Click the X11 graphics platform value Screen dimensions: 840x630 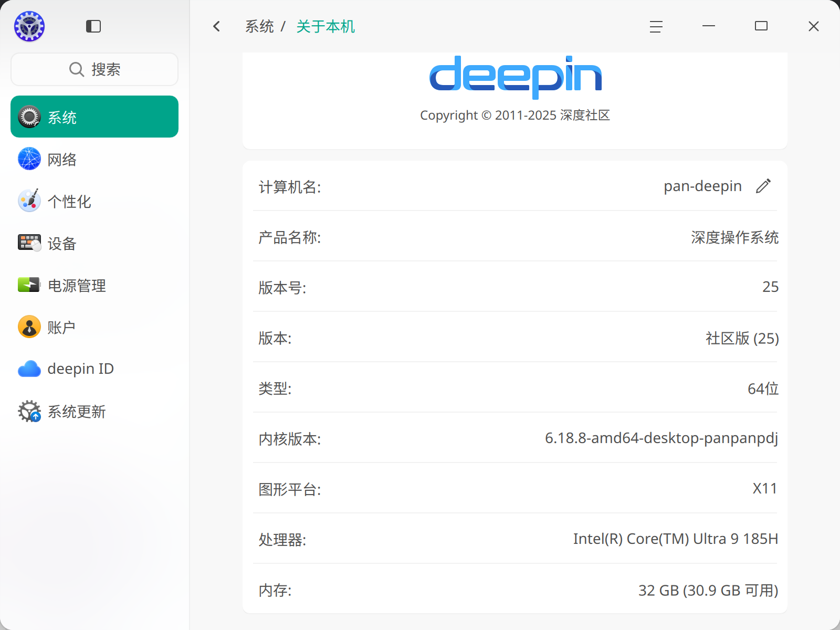[x=765, y=488]
